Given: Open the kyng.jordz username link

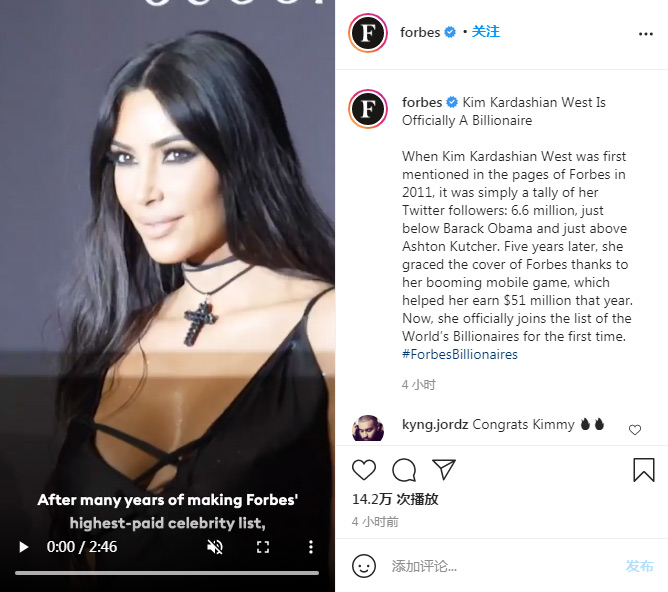Looking at the screenshot, I should coord(435,424).
